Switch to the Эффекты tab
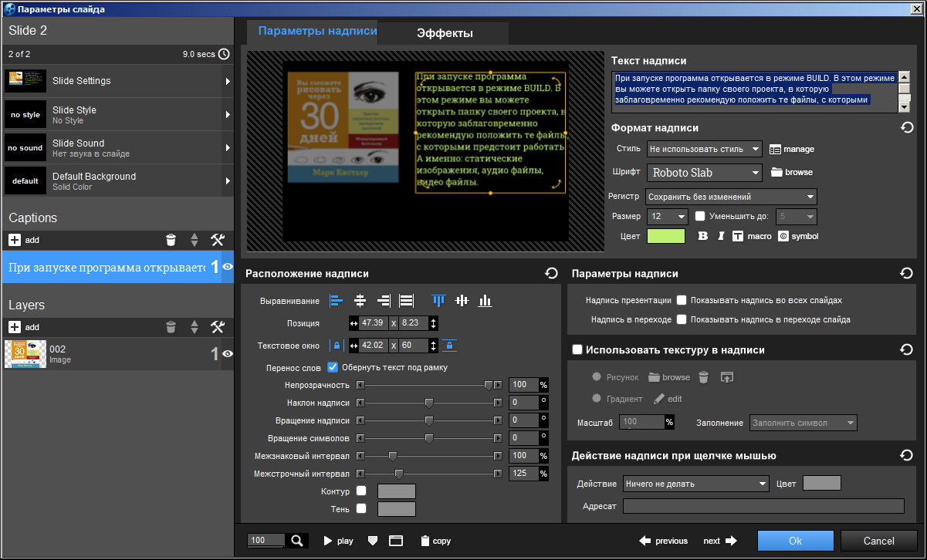The width and height of the screenshot is (927, 560). pyautogui.click(x=445, y=33)
